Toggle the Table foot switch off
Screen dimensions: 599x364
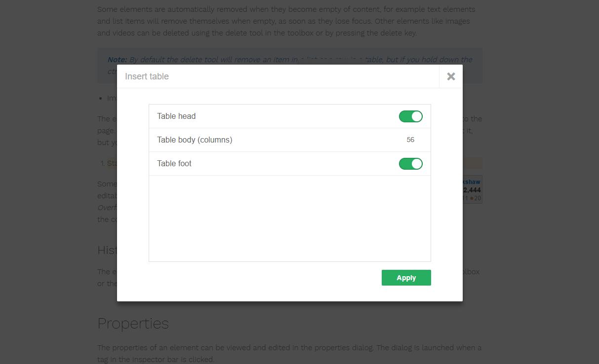[410, 163]
